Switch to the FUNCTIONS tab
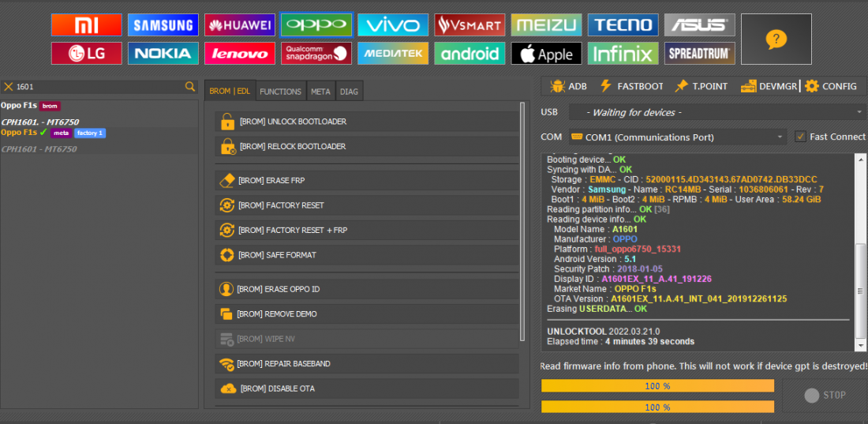Viewport: 868px width, 424px height. [281, 92]
